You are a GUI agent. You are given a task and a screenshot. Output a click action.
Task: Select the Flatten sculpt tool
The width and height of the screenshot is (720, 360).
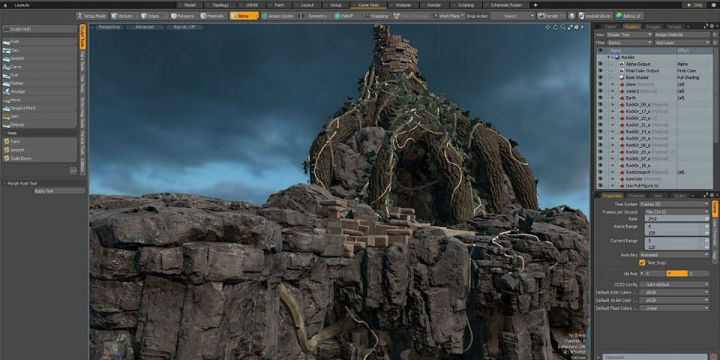coord(39,83)
